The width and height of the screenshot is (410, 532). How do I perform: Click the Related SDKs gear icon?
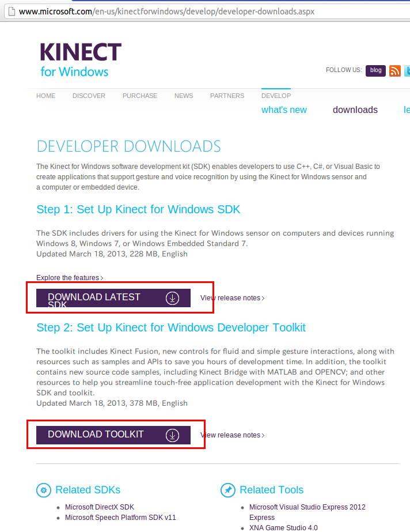[x=44, y=491]
